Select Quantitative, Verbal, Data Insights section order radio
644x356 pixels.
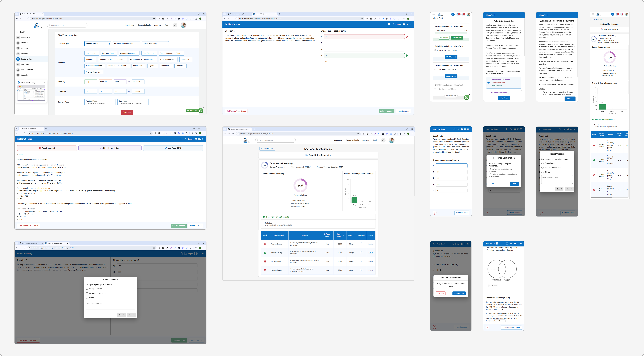pos(488,83)
